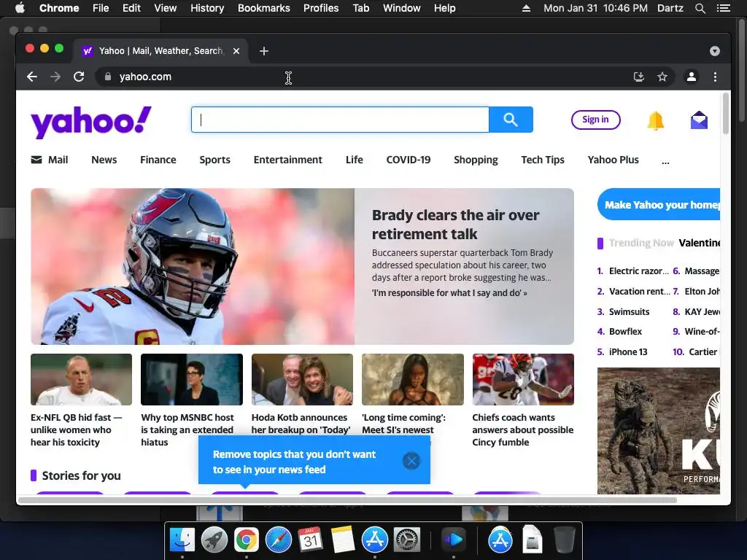Open Finder from the Dock
747x560 pixels.
[x=182, y=540]
